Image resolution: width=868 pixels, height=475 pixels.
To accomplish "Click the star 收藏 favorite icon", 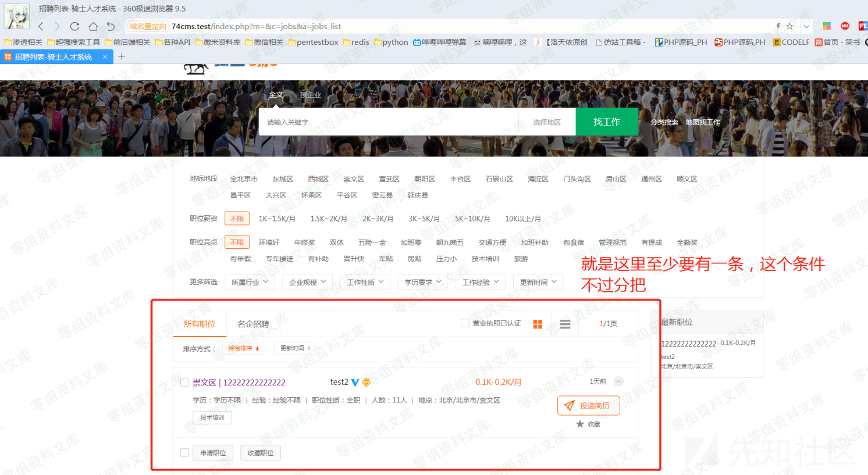I will pyautogui.click(x=580, y=424).
